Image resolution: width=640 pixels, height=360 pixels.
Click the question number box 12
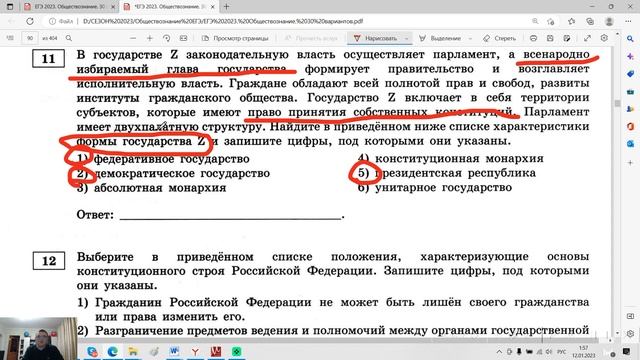pos(49,261)
